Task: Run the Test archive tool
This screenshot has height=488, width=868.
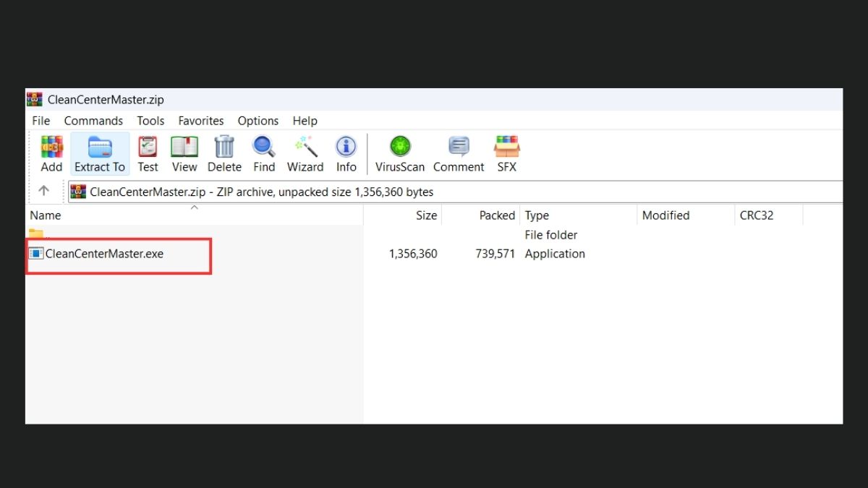Action: click(x=148, y=154)
